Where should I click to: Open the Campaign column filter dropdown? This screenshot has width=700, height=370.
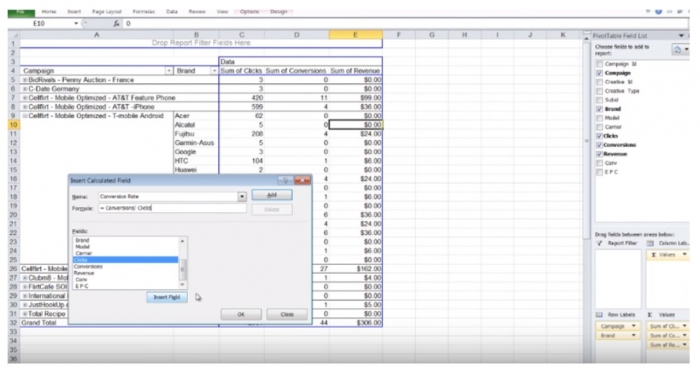pyautogui.click(x=169, y=71)
